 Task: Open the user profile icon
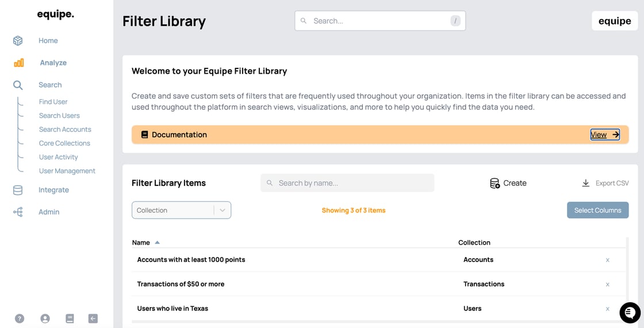click(x=45, y=319)
